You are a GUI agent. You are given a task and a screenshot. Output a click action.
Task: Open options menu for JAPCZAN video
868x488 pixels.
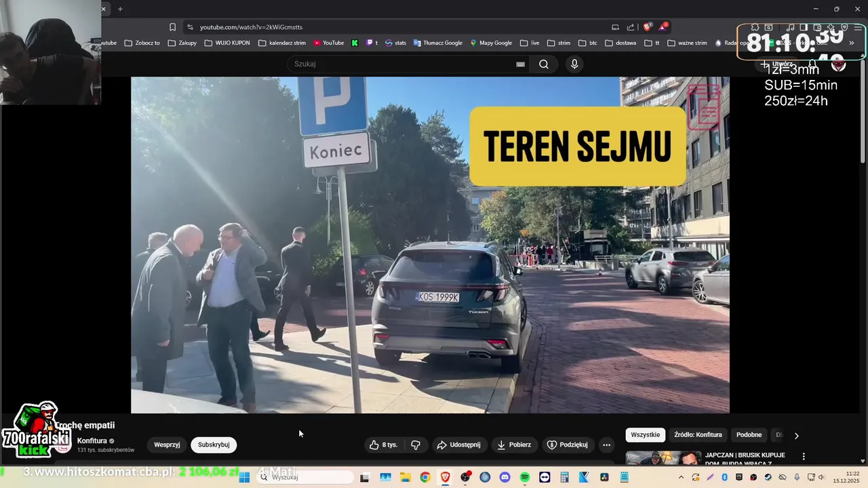(804, 457)
